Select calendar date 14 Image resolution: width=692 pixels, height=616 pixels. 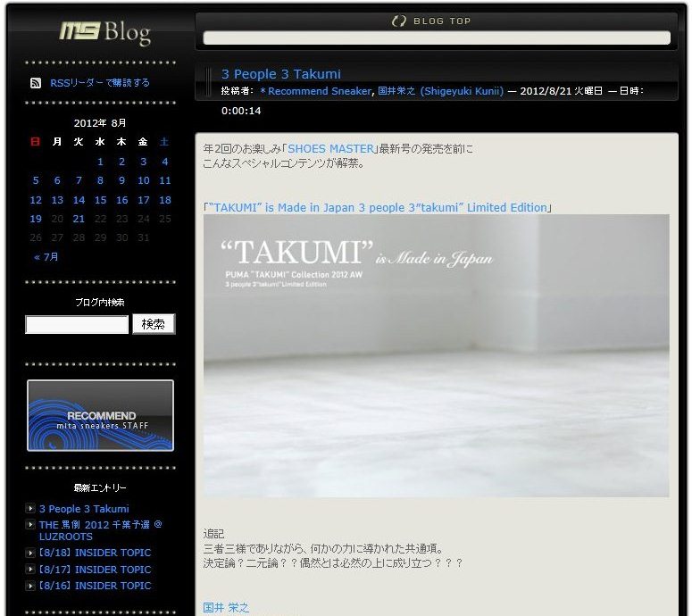click(79, 200)
